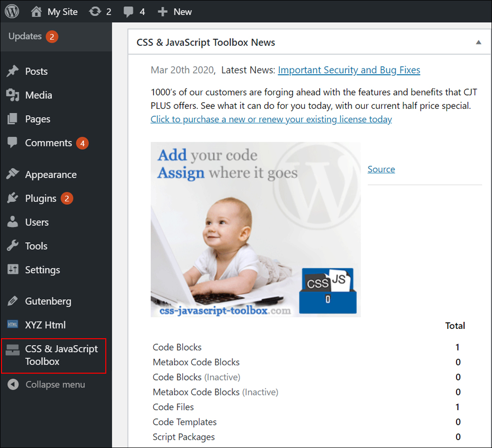Image resolution: width=492 pixels, height=448 pixels.
Task: Click the plus icon next to New
Action: click(162, 12)
